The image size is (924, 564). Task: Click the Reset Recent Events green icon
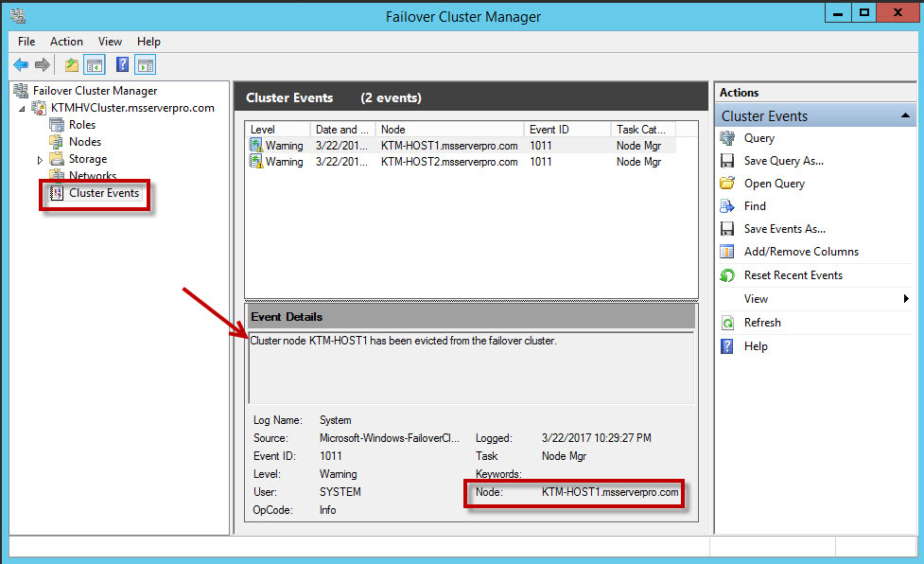point(727,275)
